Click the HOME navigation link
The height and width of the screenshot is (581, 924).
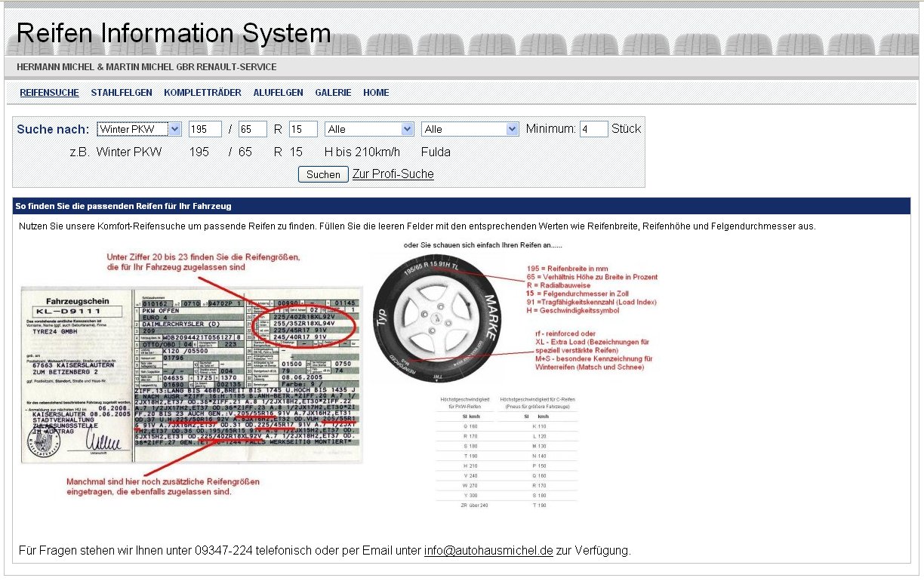[376, 93]
